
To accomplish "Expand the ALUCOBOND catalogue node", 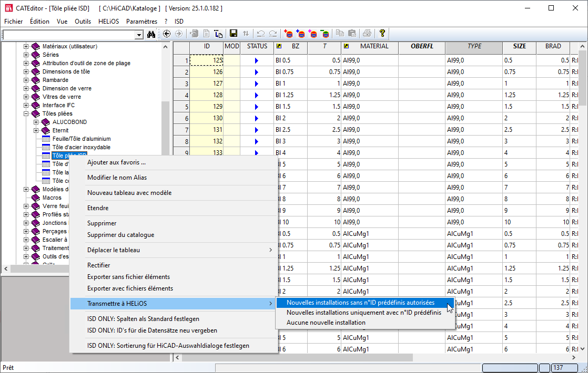I will (36, 122).
